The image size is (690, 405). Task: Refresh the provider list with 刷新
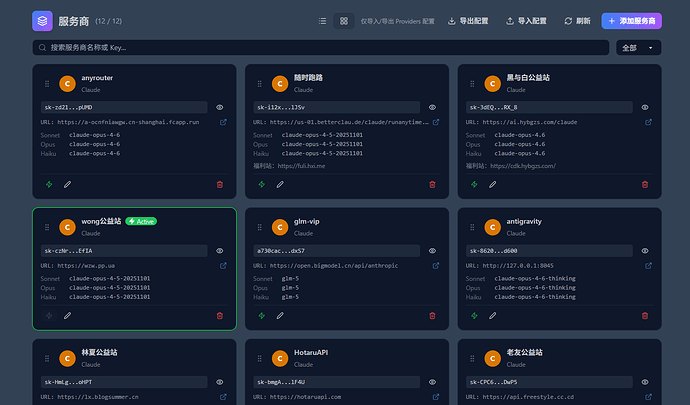(x=577, y=21)
